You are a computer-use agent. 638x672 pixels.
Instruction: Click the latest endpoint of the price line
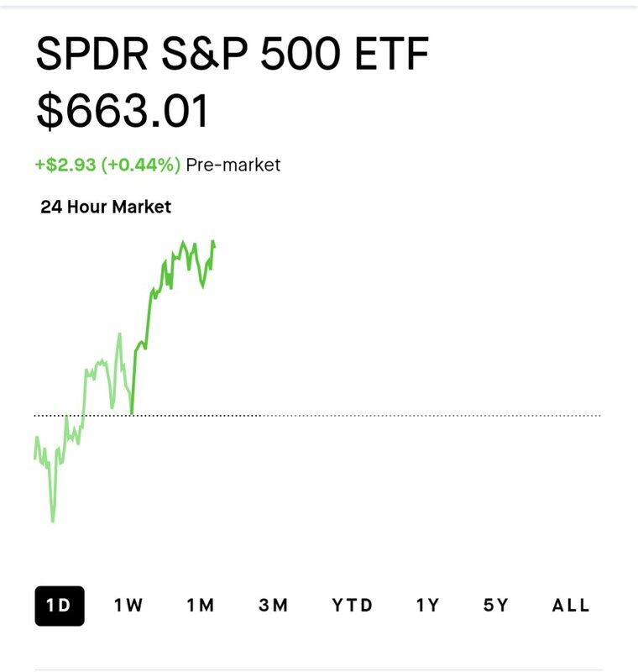(215, 244)
